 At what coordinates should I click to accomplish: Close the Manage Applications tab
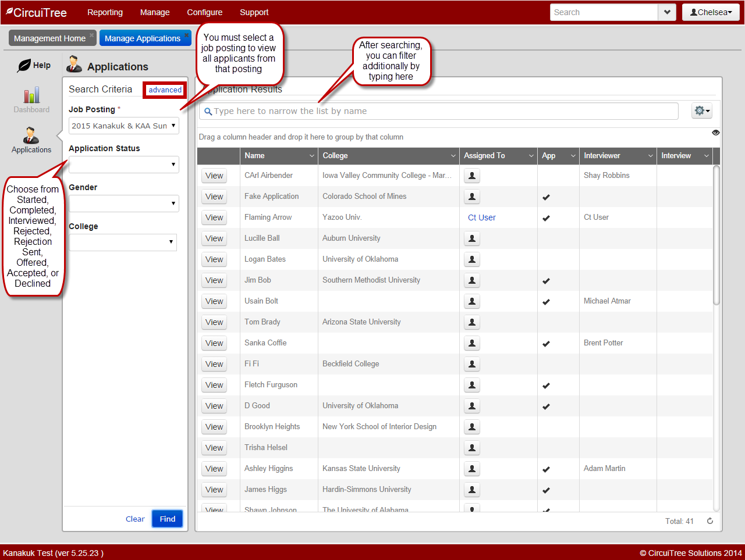(186, 35)
